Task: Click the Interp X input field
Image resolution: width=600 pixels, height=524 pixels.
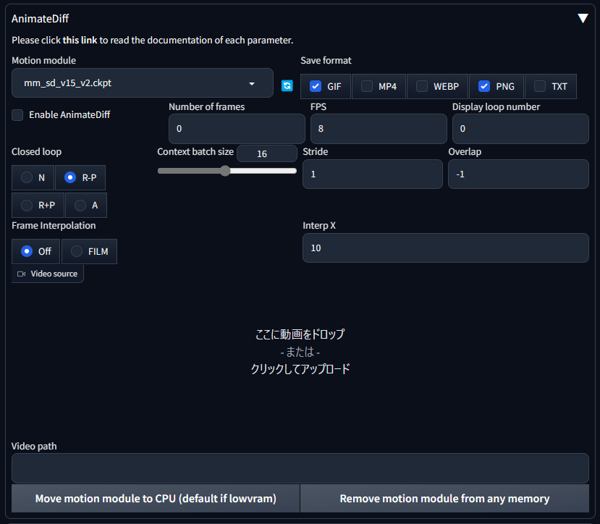Action: (x=445, y=248)
